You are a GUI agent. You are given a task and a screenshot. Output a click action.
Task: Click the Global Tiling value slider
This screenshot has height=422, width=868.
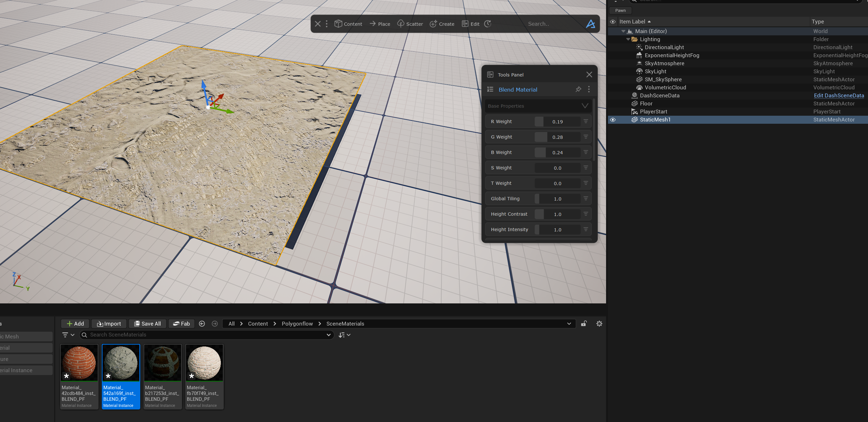coord(557,199)
